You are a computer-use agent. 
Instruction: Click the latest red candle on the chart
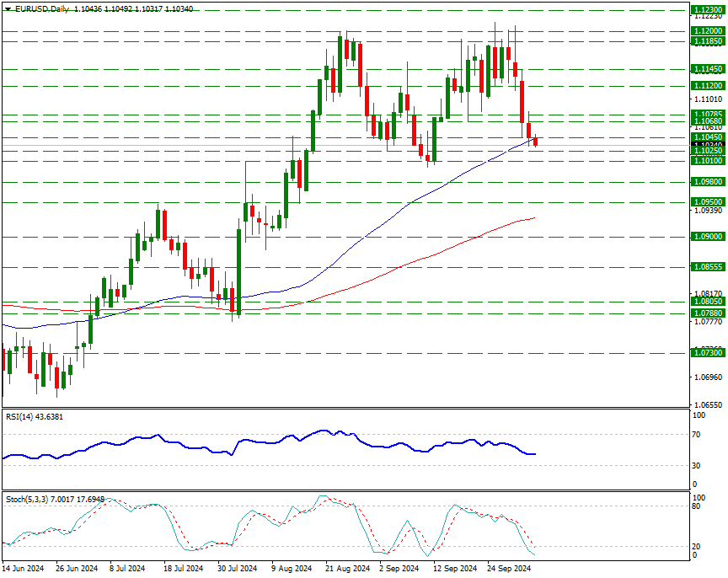(535, 142)
